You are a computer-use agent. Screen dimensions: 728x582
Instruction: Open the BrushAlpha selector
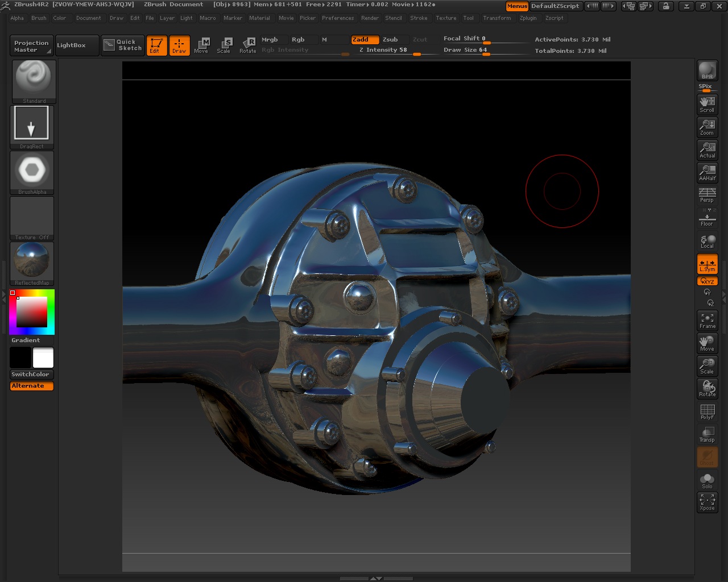tap(32, 169)
